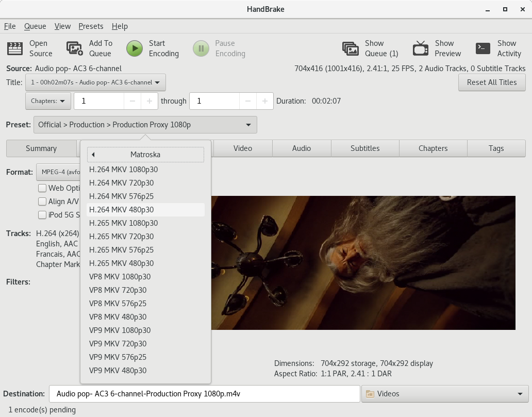Open the View menu
Viewport: 532px width, 417px height.
point(62,26)
